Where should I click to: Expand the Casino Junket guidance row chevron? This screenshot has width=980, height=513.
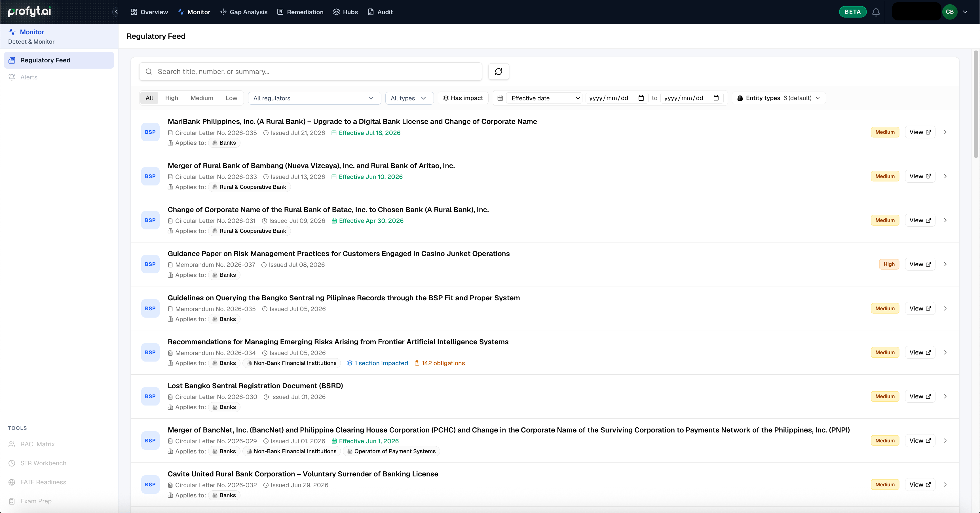pyautogui.click(x=945, y=264)
